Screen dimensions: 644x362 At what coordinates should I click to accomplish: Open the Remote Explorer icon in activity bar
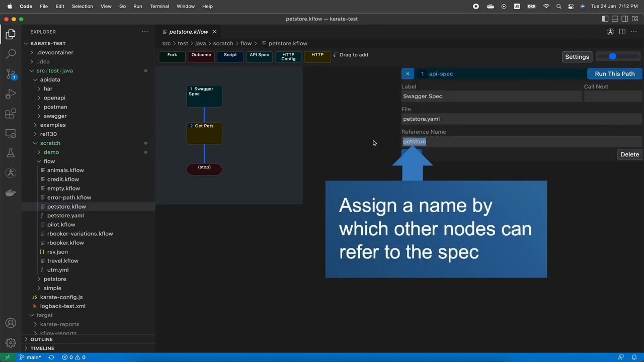pyautogui.click(x=11, y=133)
